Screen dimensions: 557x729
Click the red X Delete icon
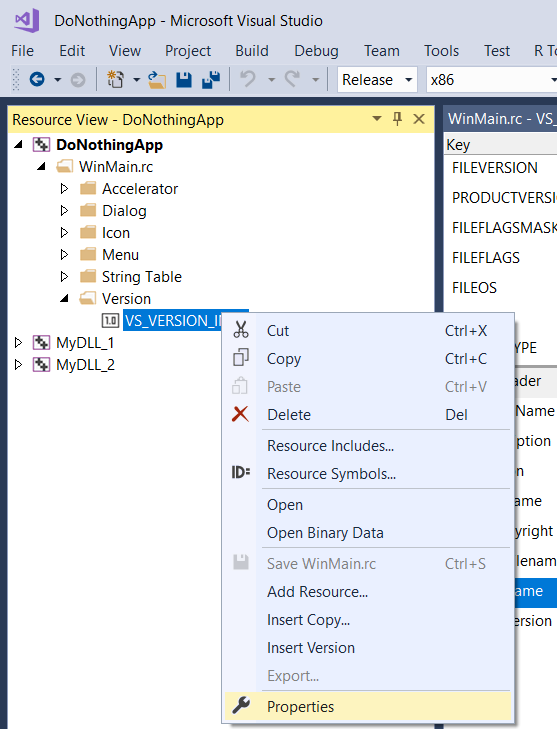pyautogui.click(x=240, y=414)
